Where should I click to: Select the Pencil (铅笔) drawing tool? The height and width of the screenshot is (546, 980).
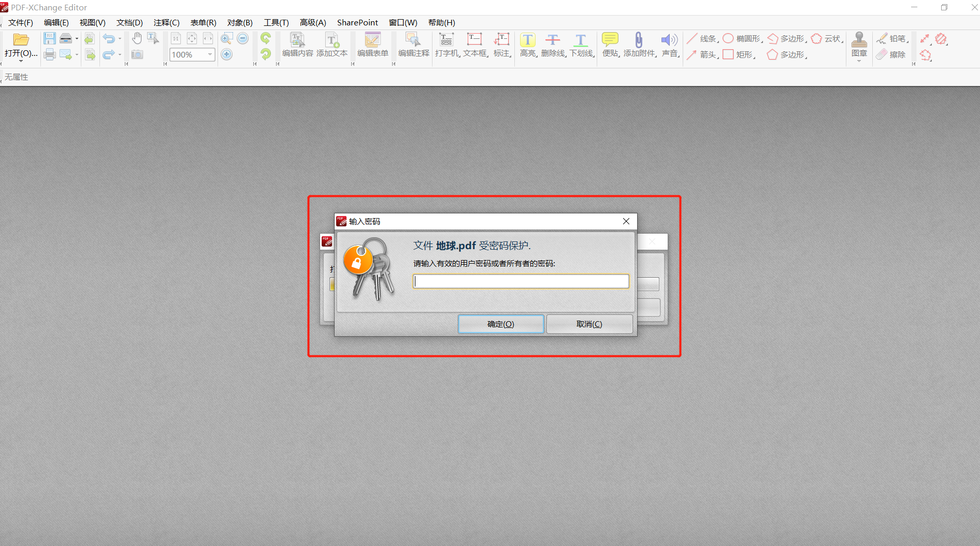tap(882, 39)
